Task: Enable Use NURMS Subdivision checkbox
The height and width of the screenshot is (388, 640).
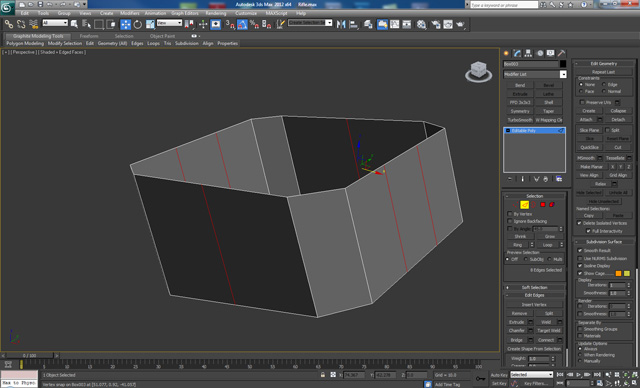Action: pyautogui.click(x=580, y=259)
